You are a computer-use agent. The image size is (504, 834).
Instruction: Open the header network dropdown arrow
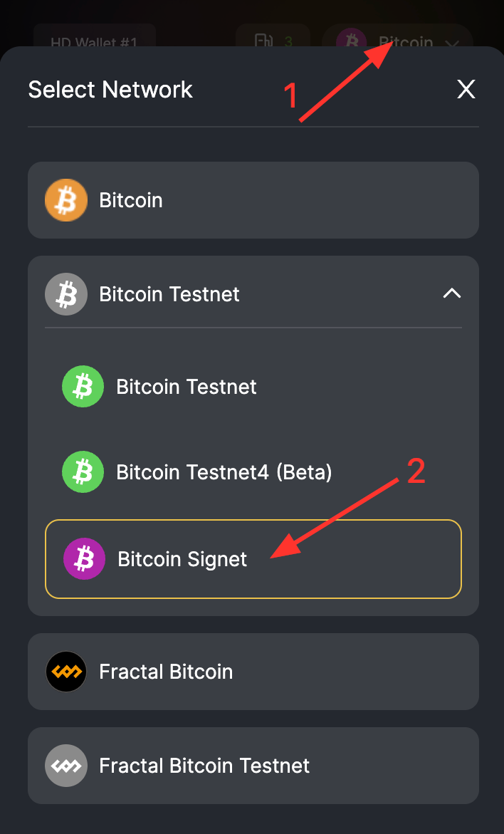coord(452,43)
